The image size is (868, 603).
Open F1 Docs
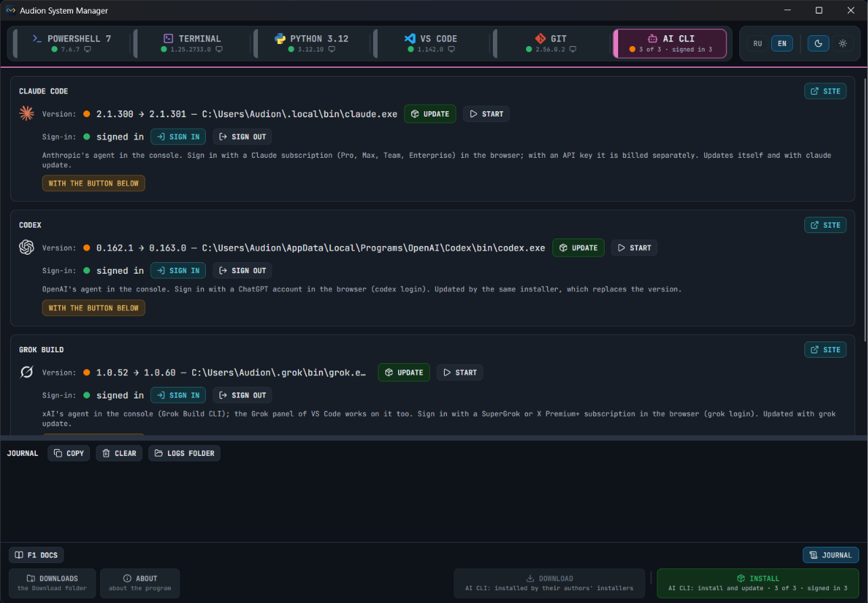pos(36,555)
